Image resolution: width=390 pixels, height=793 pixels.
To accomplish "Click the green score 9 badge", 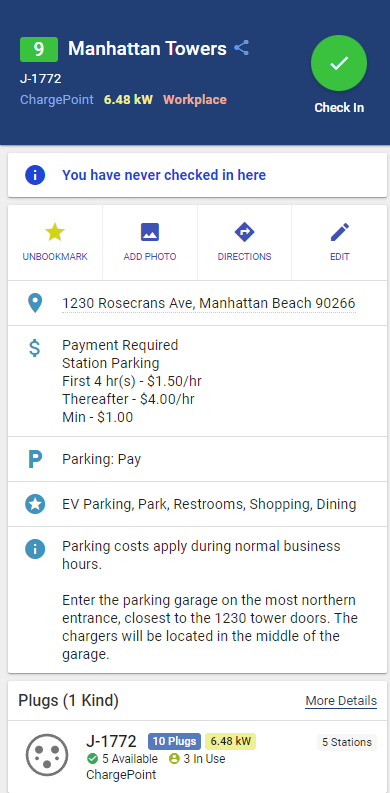I will point(39,49).
